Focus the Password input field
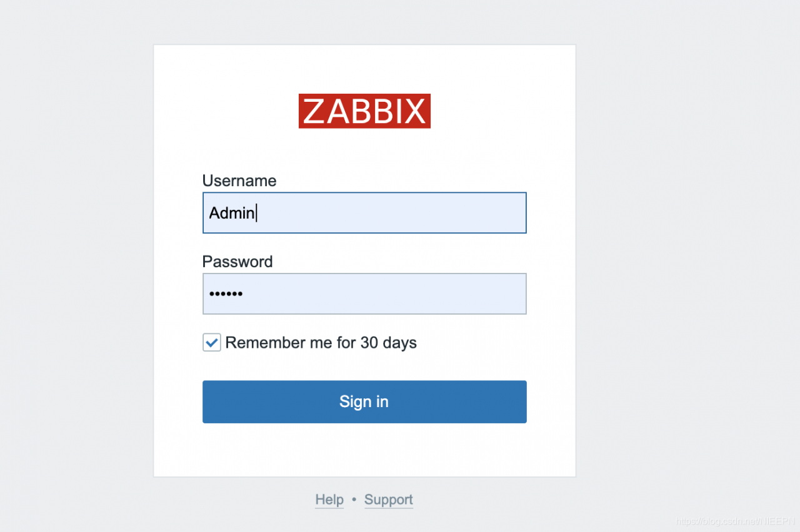The height and width of the screenshot is (532, 800). tap(364, 293)
